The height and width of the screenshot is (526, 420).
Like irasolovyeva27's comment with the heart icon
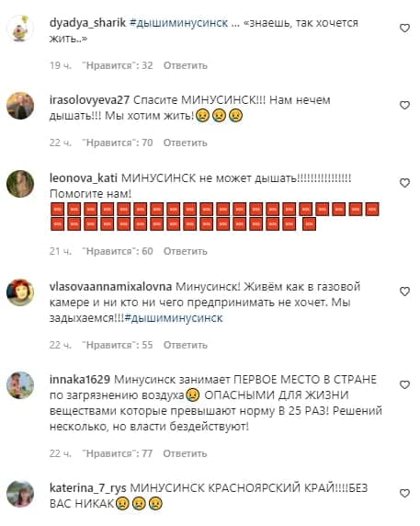[x=405, y=106]
